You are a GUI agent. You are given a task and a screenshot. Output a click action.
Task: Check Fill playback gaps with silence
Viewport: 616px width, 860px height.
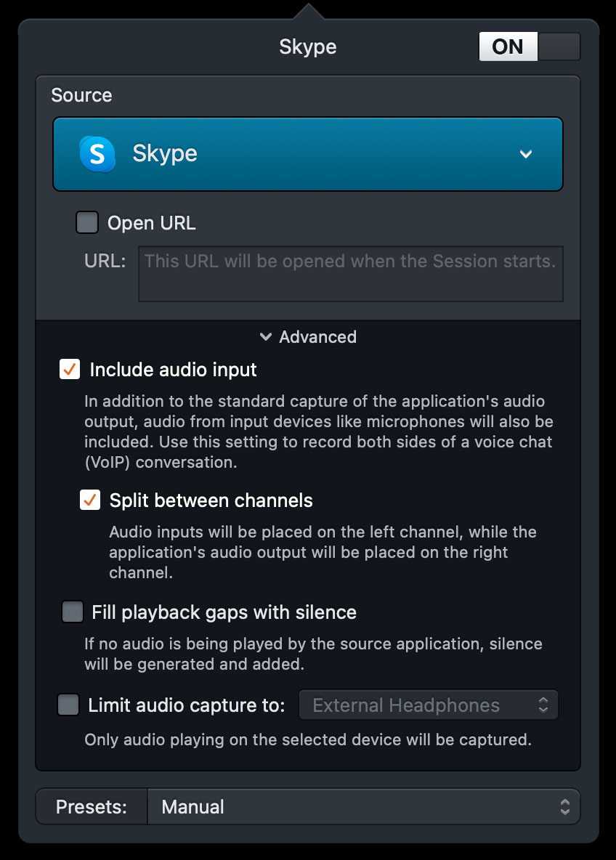coord(72,612)
